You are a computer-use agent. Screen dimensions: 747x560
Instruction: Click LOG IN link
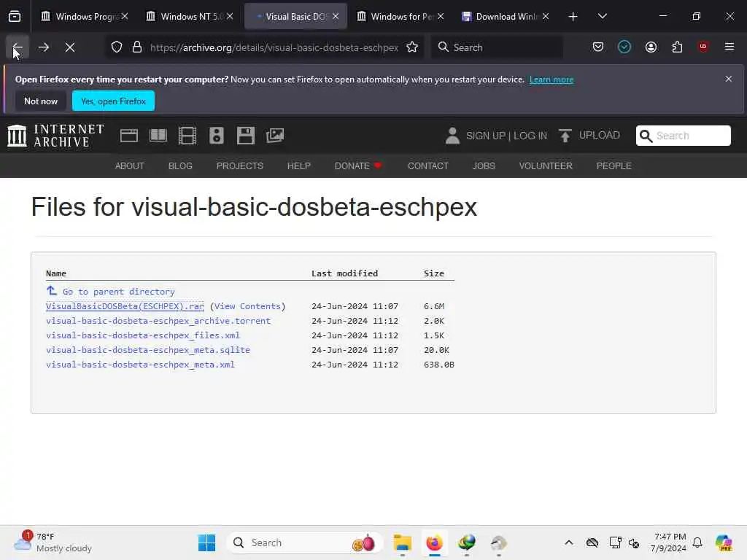coord(530,136)
